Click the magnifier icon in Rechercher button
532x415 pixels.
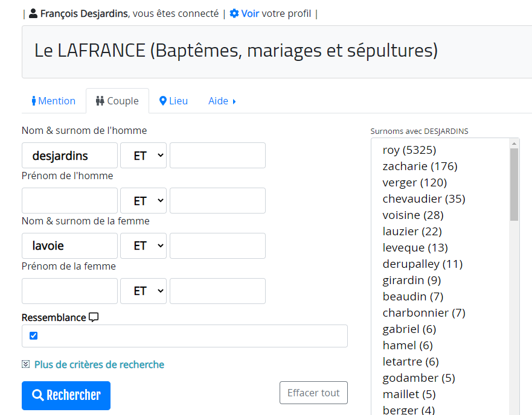tap(37, 395)
